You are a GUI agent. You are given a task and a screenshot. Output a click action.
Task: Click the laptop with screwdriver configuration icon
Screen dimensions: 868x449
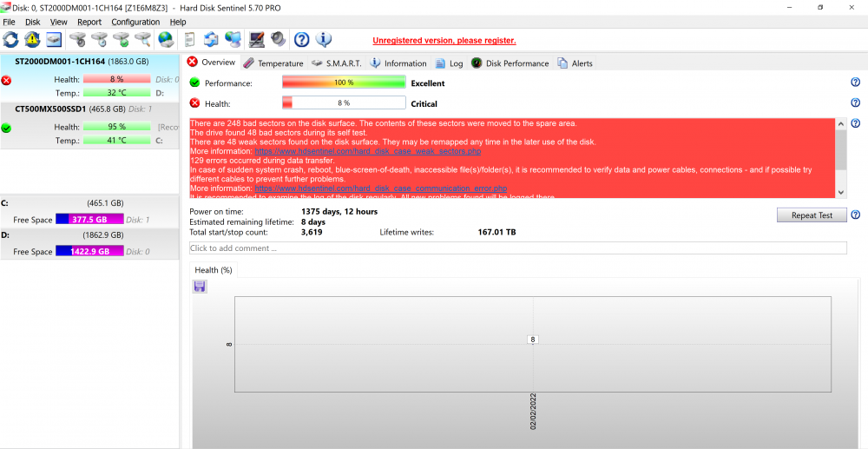coord(256,40)
